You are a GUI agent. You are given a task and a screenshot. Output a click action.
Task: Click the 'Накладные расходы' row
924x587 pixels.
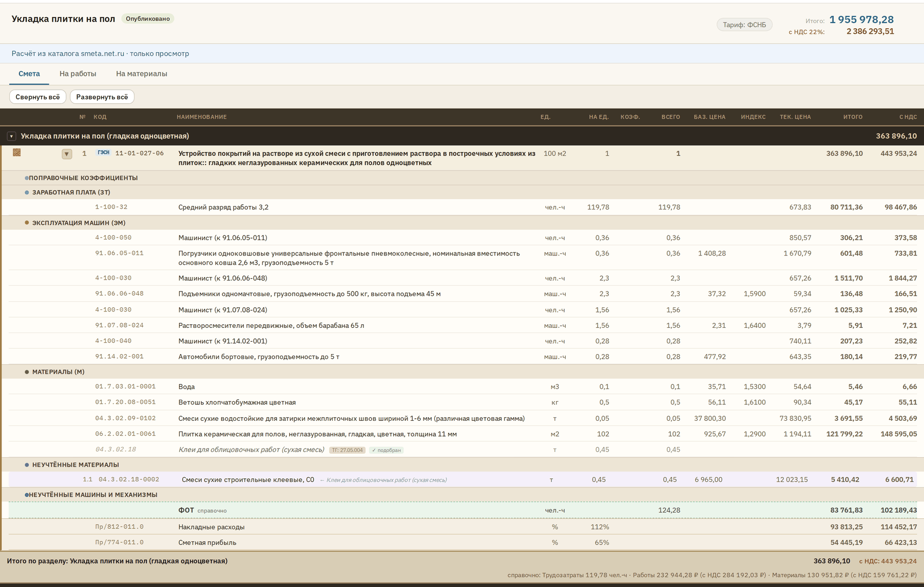pos(462,527)
